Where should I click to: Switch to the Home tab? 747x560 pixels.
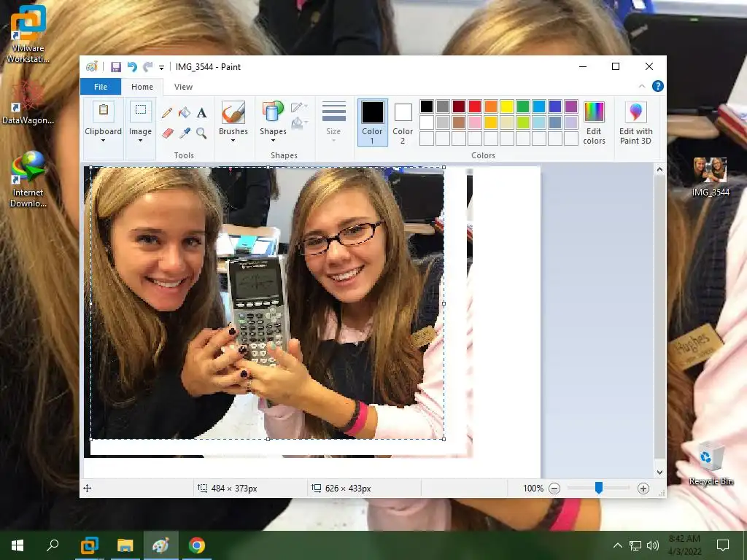point(142,87)
